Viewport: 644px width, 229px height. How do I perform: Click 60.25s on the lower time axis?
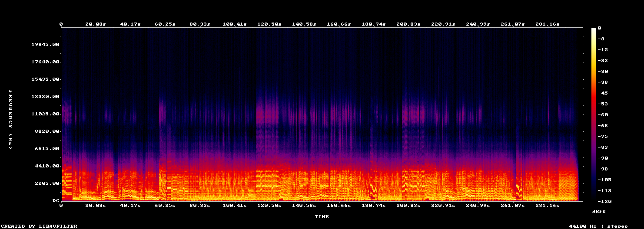165,206
